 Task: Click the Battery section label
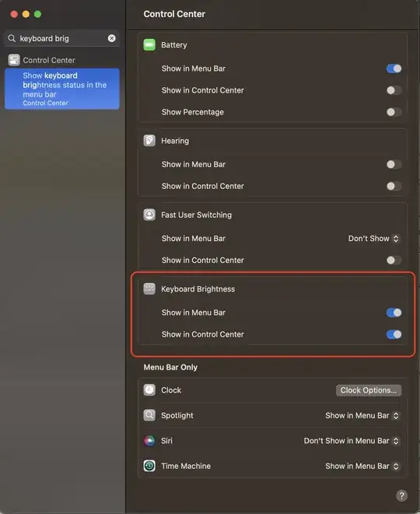[174, 45]
